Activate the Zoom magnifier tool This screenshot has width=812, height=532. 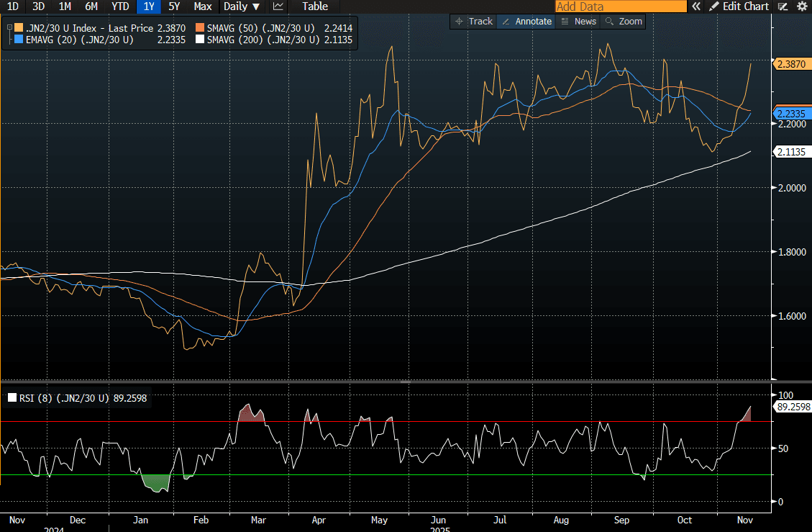click(624, 22)
